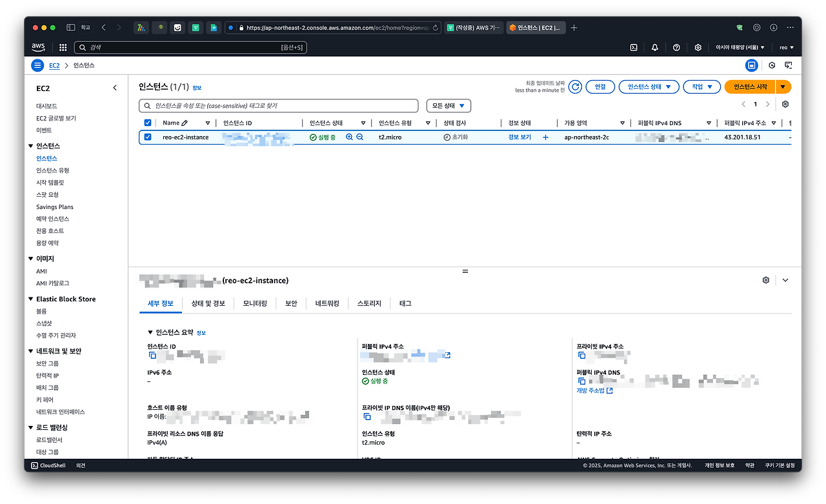The width and height of the screenshot is (826, 504).
Task: Open the 인스턴스 상태 dropdown button
Action: point(649,86)
